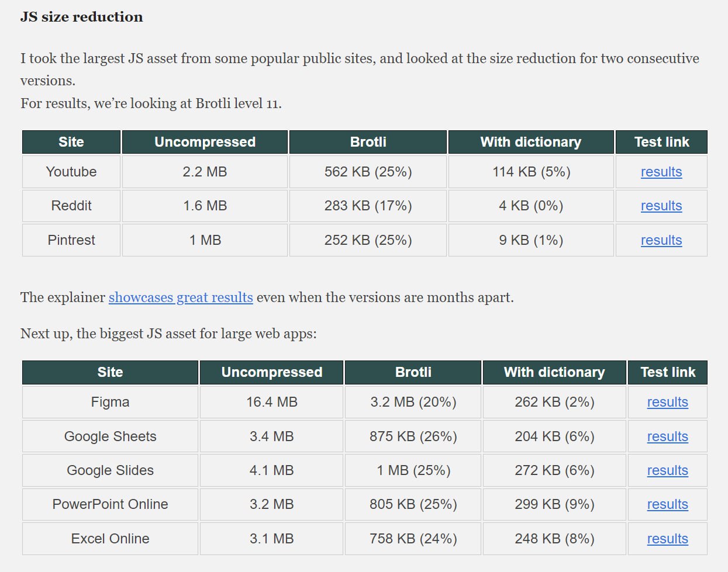Click the '272 KB (6%)' dictionary cell

pos(554,470)
